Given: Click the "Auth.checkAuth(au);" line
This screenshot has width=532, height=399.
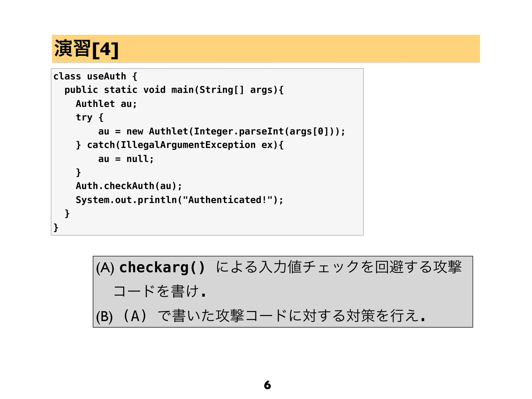Looking at the screenshot, I should 129,186.
